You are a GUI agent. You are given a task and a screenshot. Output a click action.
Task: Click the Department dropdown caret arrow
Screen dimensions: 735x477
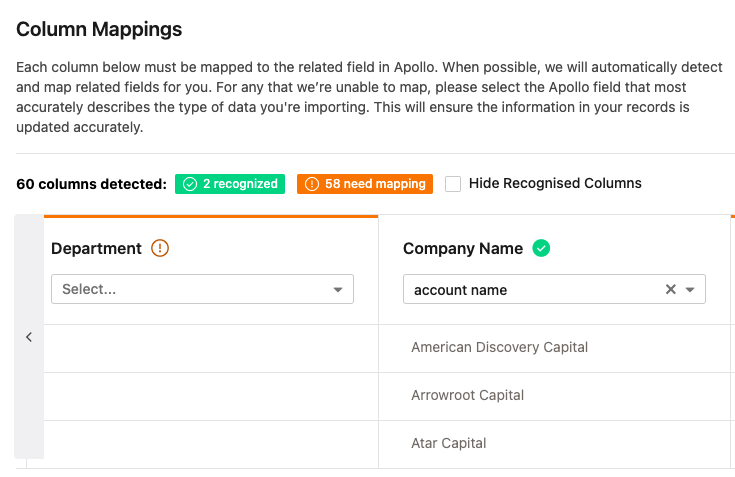point(338,290)
